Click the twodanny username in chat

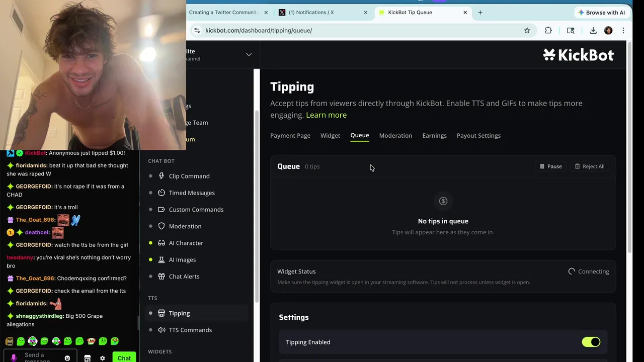click(x=20, y=257)
